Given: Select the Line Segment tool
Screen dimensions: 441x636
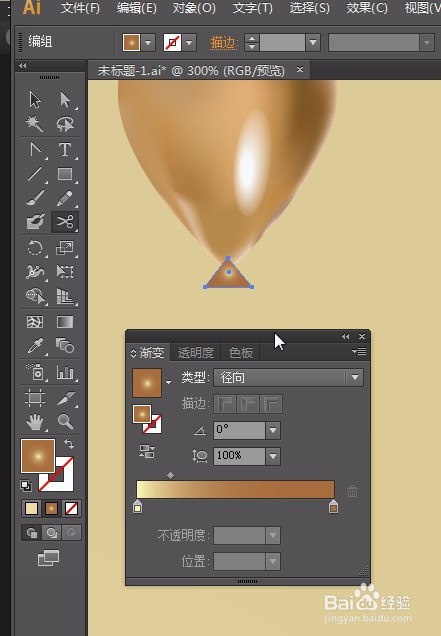Looking at the screenshot, I should point(35,174).
